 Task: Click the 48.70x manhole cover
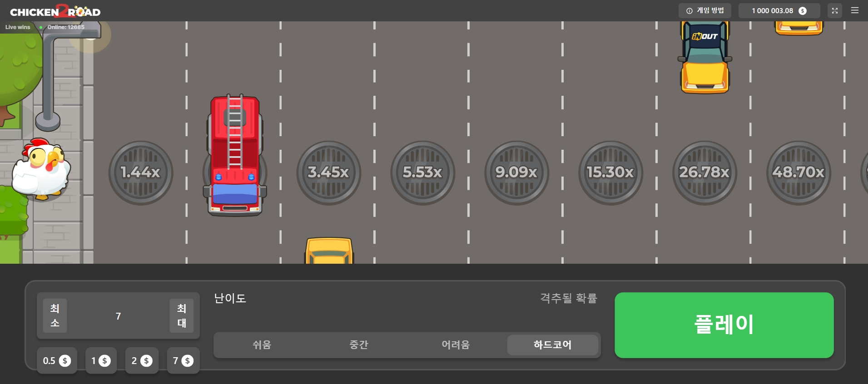(799, 172)
